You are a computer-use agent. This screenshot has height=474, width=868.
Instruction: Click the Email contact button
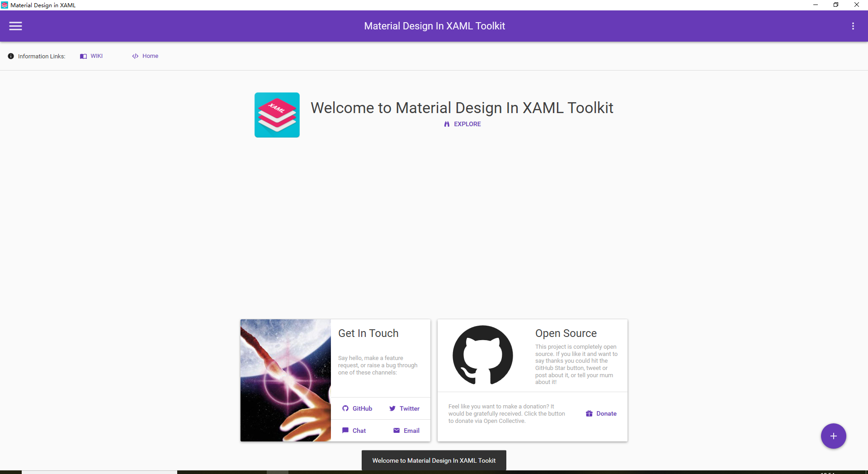406,431
